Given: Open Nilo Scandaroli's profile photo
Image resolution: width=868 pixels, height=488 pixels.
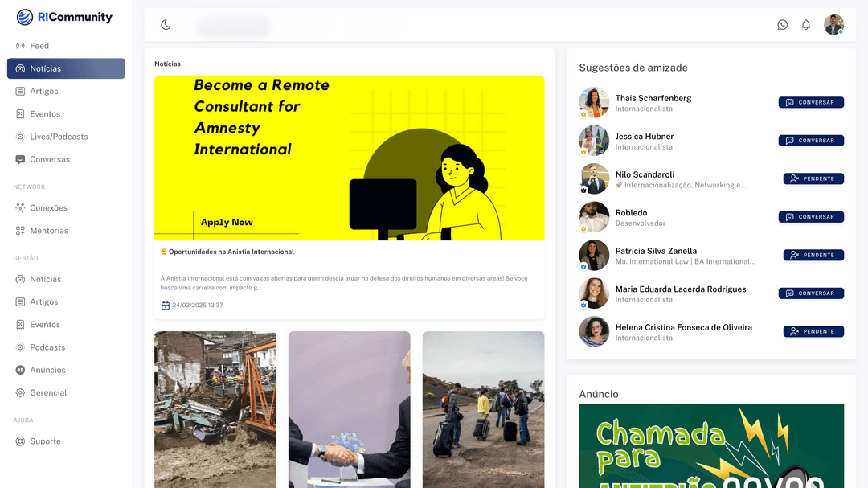Looking at the screenshot, I should [x=594, y=179].
